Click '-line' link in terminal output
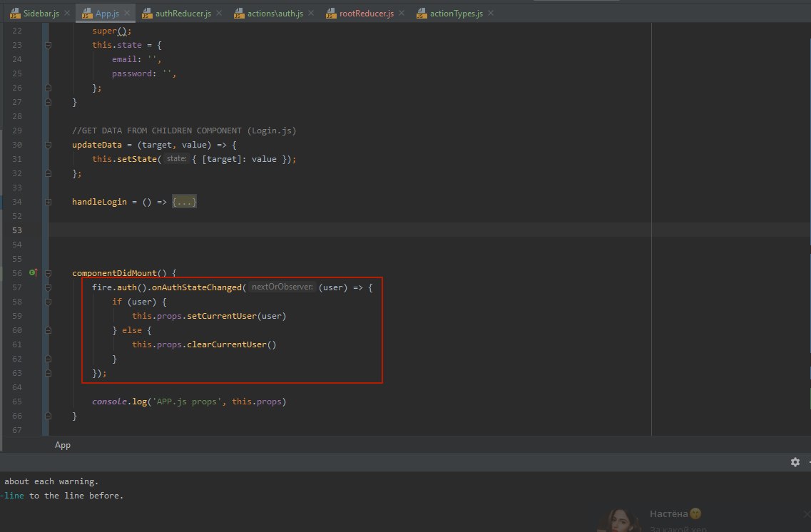 12,496
